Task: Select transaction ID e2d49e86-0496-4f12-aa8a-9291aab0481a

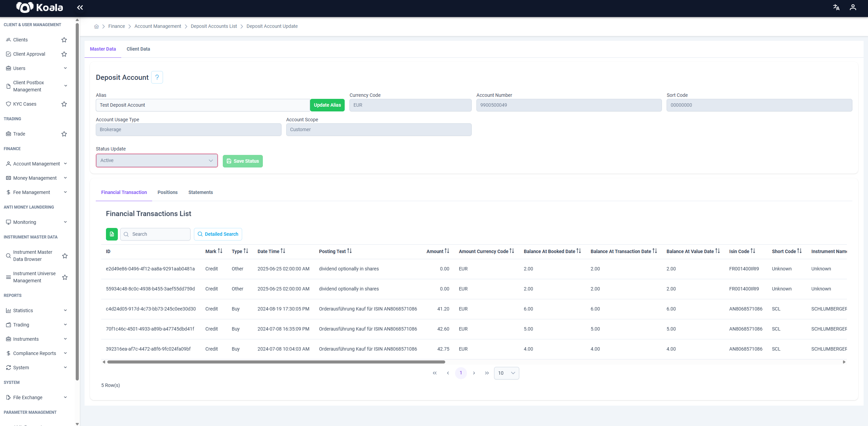Action: click(x=150, y=269)
